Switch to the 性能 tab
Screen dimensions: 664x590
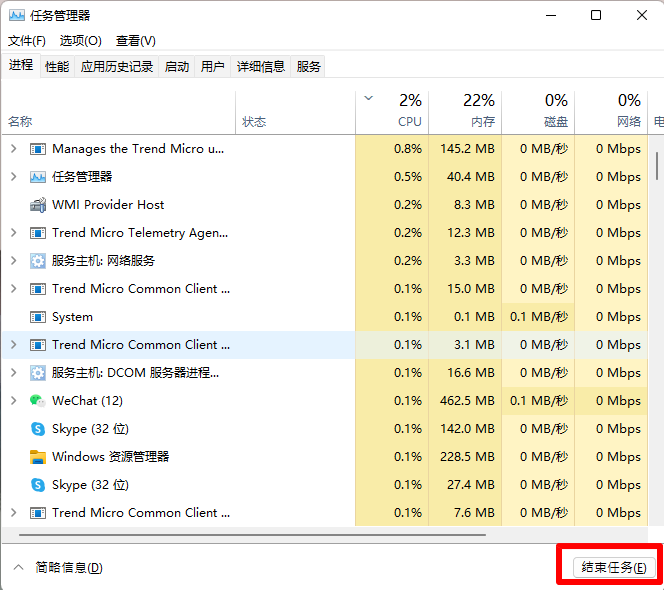(x=57, y=67)
